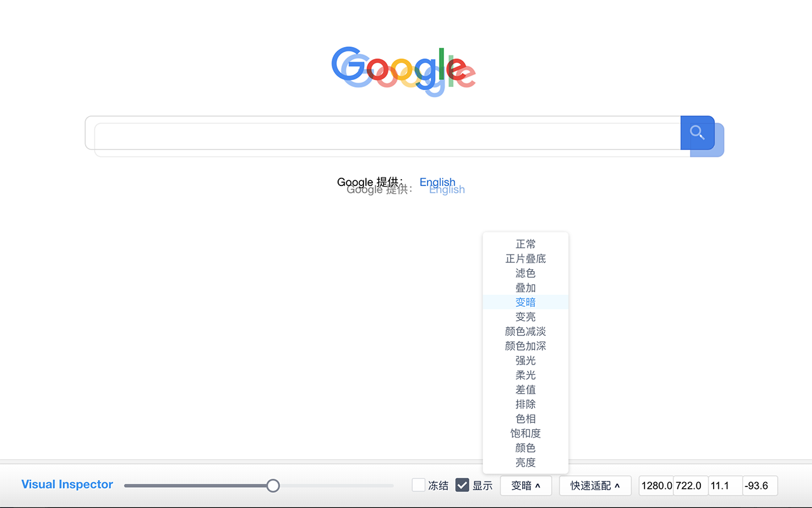Select 强光 from the blend mode options
This screenshot has height=508, width=812.
(525, 360)
